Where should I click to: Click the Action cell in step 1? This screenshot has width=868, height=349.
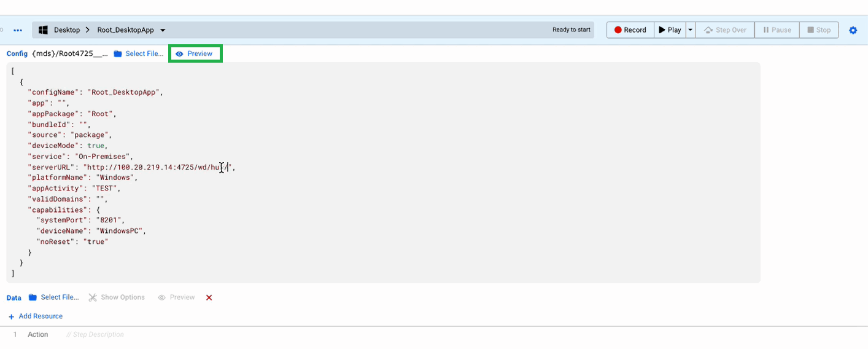click(x=37, y=335)
